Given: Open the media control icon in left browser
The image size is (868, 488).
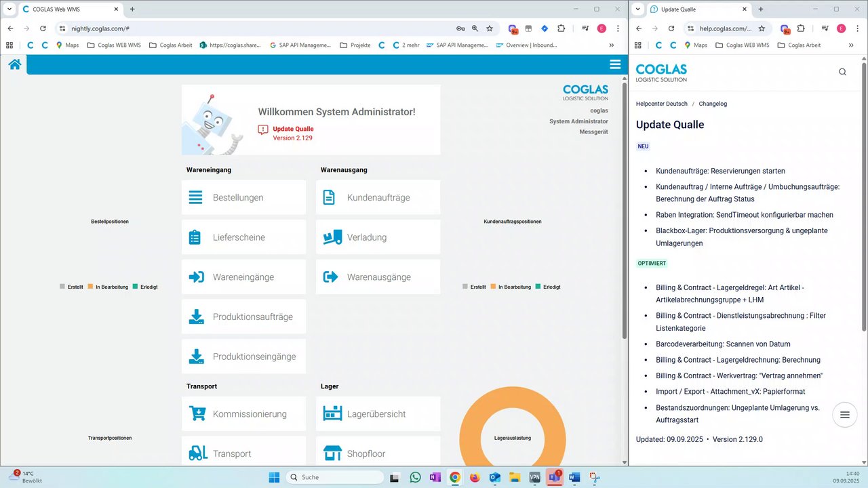Looking at the screenshot, I should click(585, 28).
